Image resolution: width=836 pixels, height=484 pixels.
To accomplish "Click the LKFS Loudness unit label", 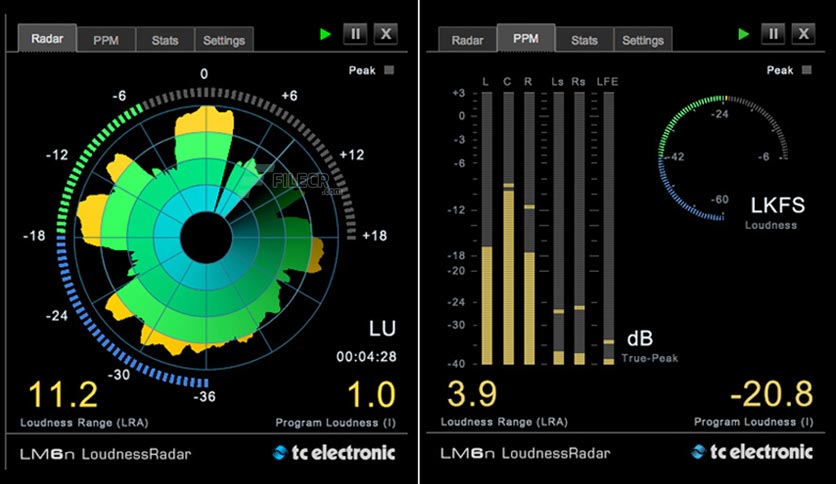I will click(777, 205).
